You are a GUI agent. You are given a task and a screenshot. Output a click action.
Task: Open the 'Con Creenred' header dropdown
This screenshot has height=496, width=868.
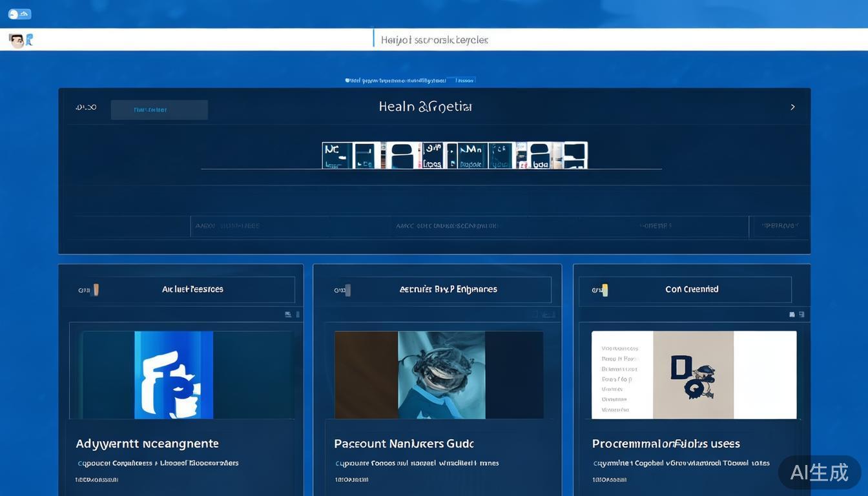click(692, 290)
